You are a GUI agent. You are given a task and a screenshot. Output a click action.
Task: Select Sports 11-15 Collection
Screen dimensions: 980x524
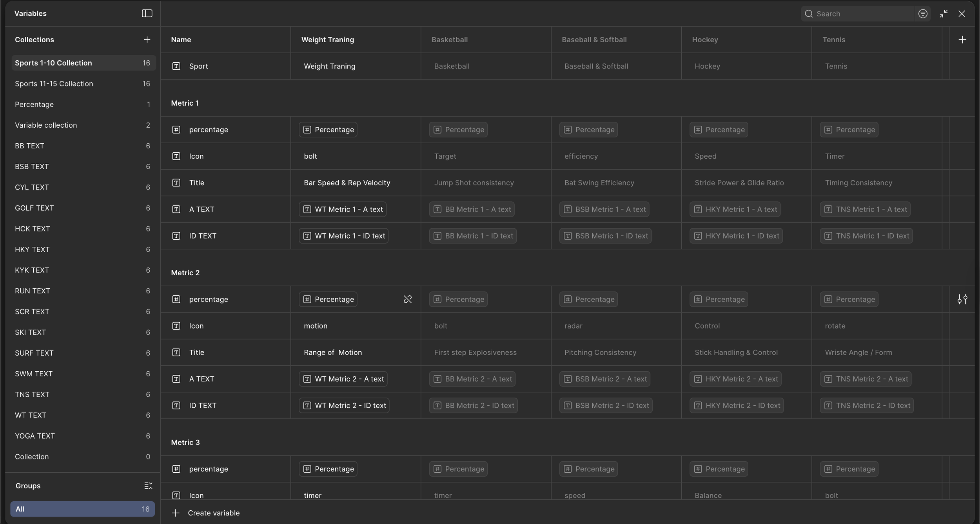(54, 84)
